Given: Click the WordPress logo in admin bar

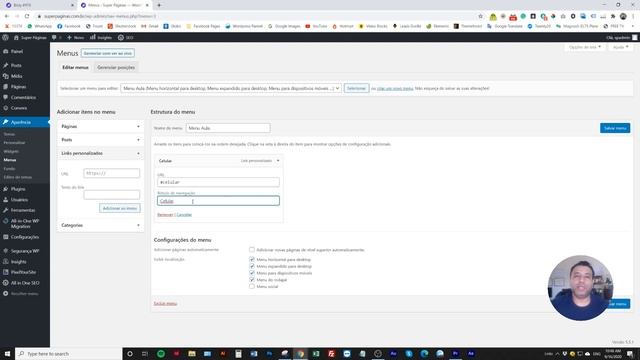Looking at the screenshot, I should (x=5, y=38).
